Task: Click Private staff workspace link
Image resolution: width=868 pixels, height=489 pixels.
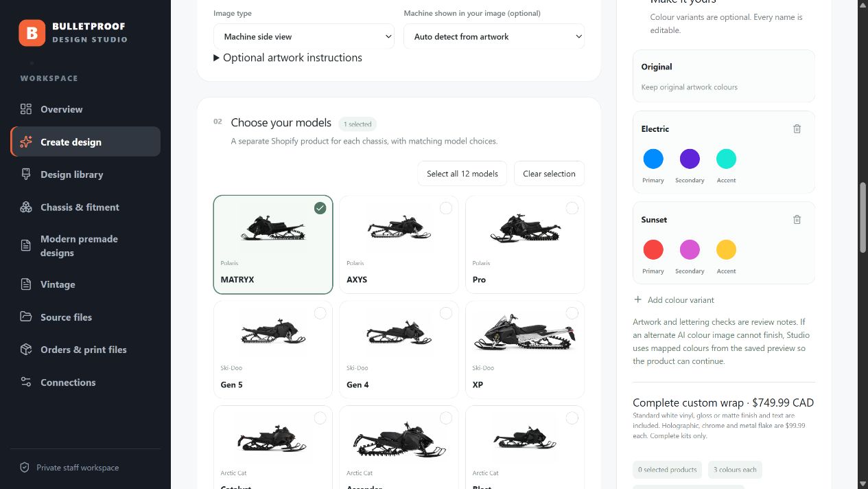Action: 69,468
